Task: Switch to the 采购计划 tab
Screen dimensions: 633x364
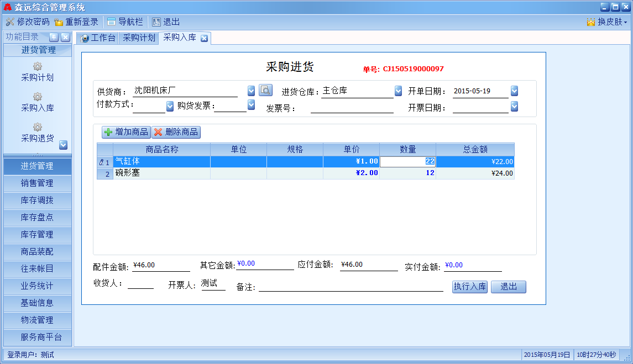Action: [x=139, y=38]
